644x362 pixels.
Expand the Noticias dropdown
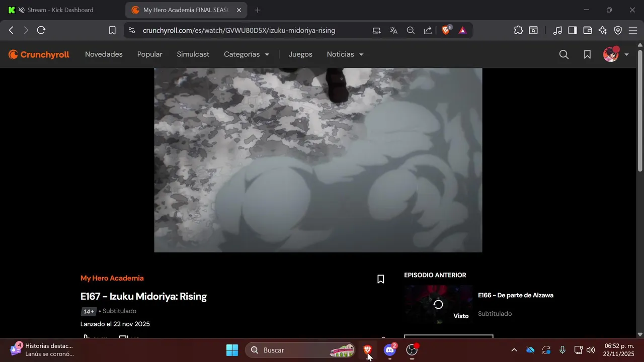point(345,54)
